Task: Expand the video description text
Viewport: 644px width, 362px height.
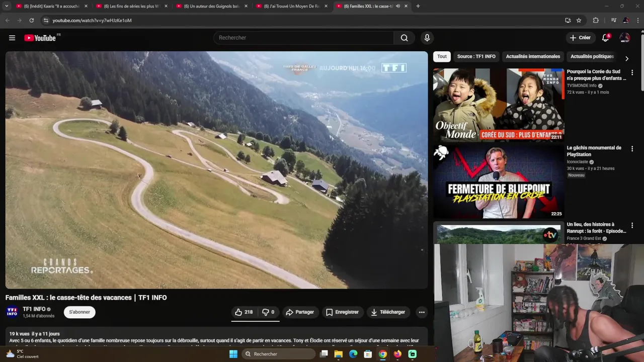Action: point(216,340)
